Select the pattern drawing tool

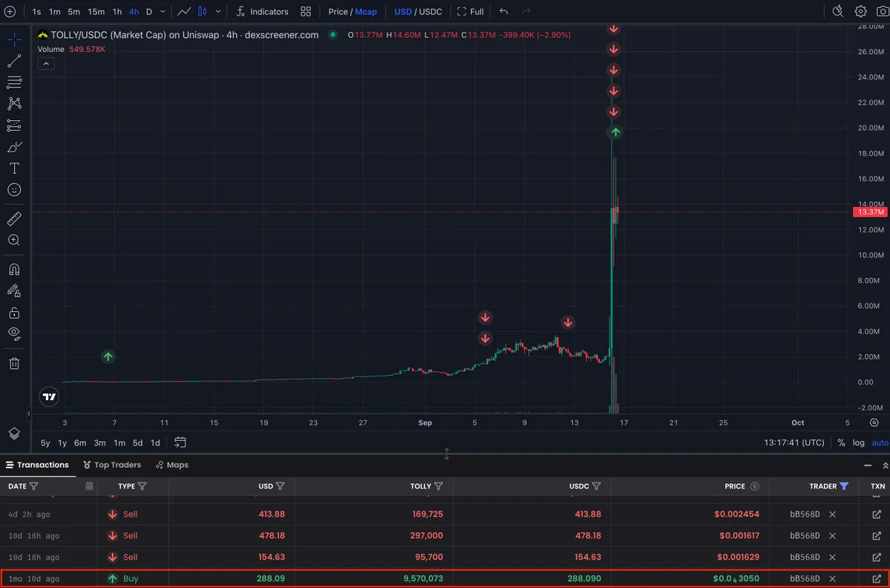(14, 103)
